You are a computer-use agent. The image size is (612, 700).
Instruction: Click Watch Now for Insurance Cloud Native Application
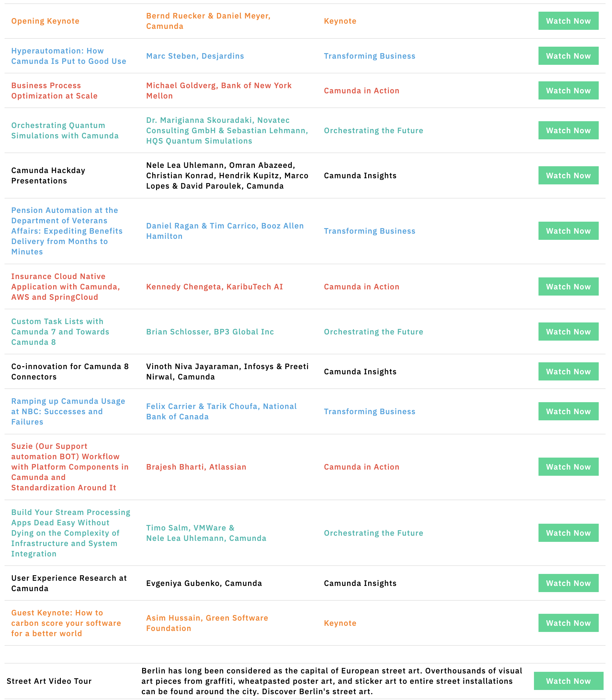coord(568,286)
